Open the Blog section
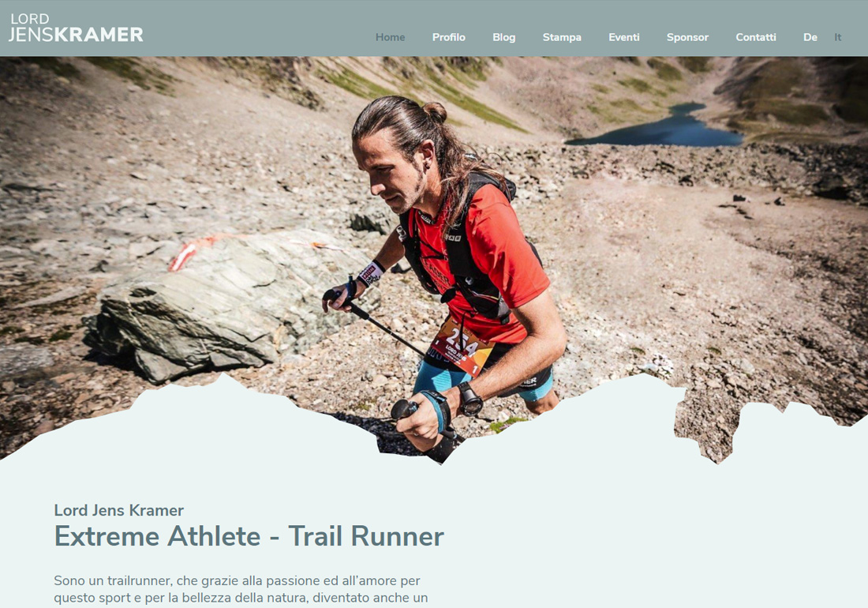 tap(503, 37)
